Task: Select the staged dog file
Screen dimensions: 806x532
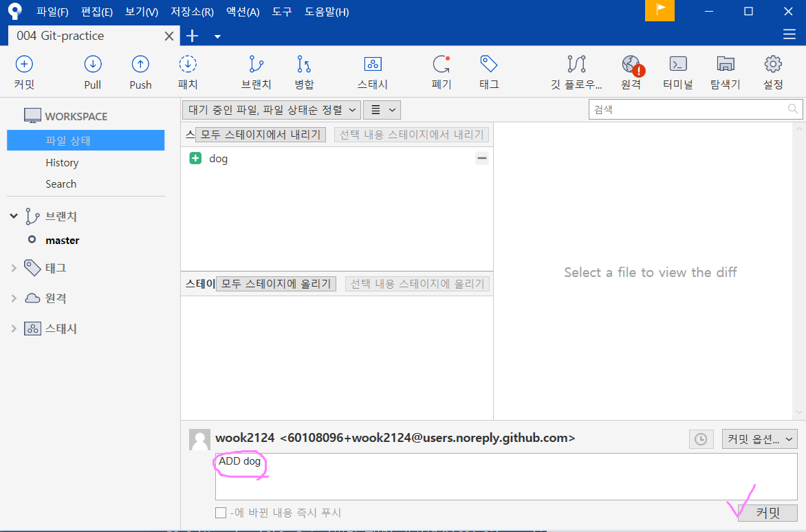Action: 337,158
